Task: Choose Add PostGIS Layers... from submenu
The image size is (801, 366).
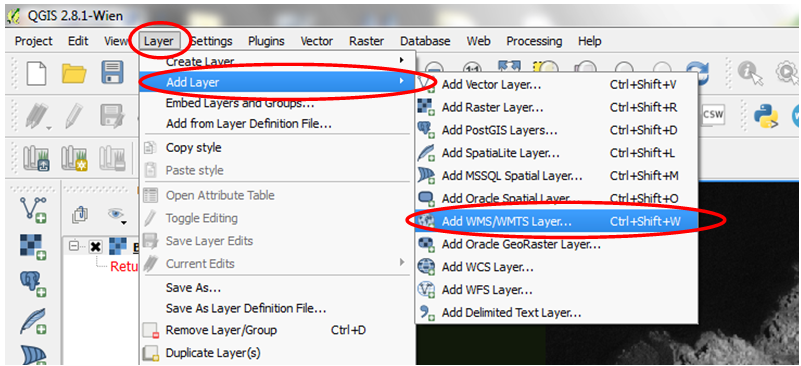Action: [x=556, y=130]
